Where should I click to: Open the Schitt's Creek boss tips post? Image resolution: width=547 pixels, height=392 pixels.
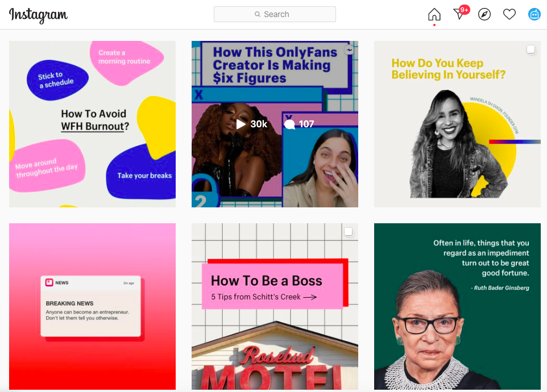(275, 318)
